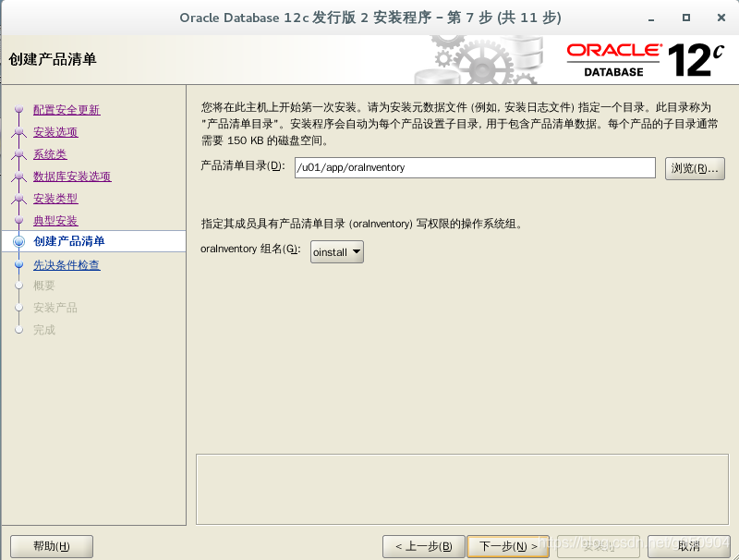Proceed with the 下一步(N) button
Viewport: 739px width, 560px height.
coord(508,546)
